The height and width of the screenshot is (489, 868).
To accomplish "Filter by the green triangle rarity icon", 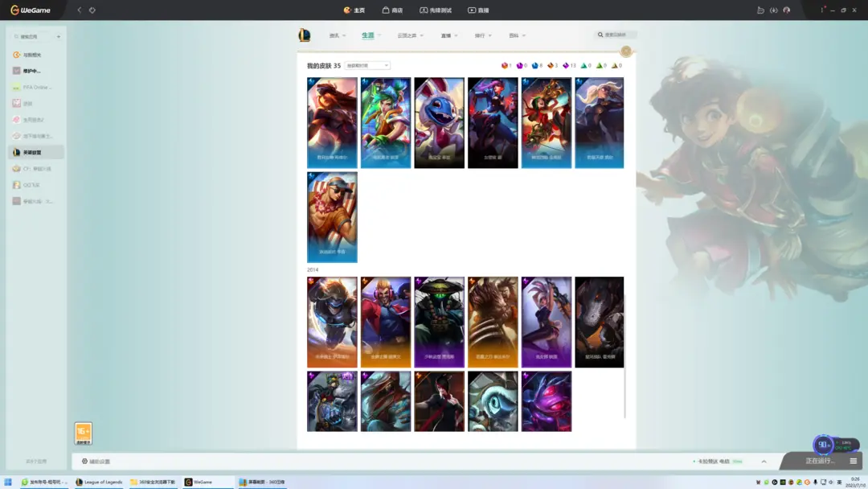I will (601, 65).
